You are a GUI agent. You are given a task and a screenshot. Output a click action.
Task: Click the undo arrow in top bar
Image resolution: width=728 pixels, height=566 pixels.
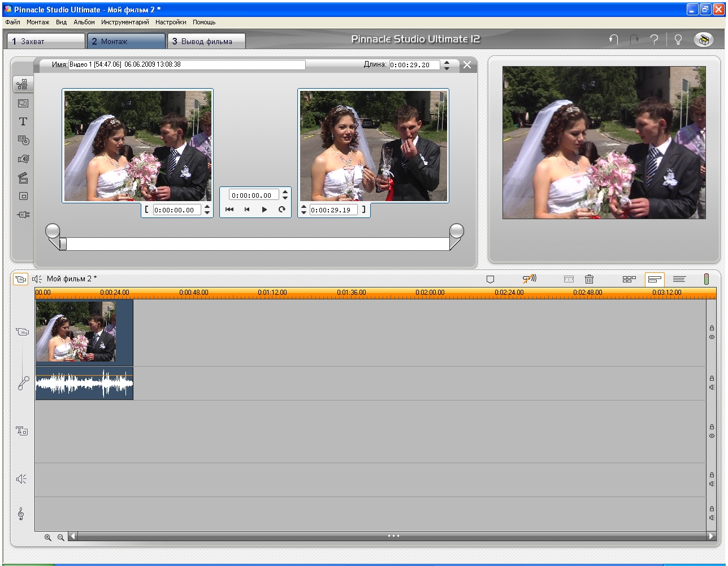pyautogui.click(x=614, y=40)
